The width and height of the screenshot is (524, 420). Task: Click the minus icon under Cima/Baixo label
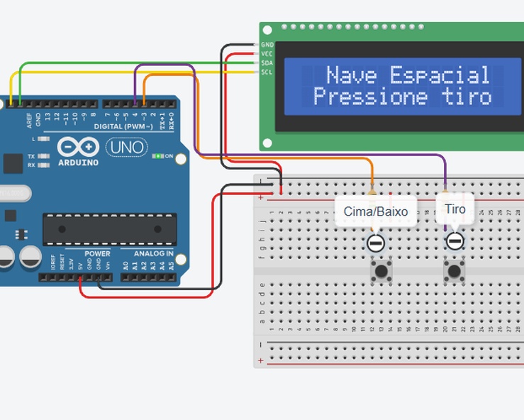coord(376,243)
